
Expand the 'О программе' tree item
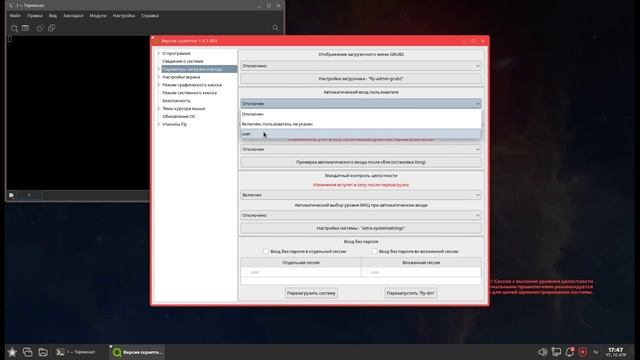coord(159,53)
